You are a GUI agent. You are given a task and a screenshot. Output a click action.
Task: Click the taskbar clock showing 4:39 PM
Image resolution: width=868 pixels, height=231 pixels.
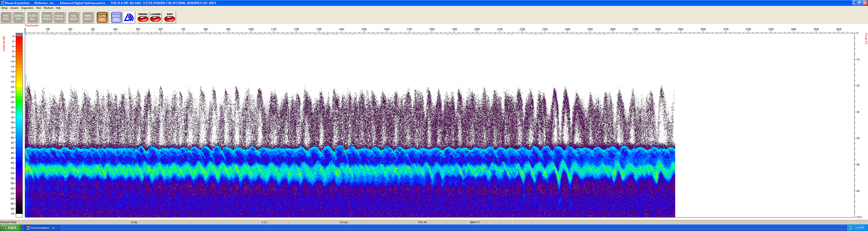click(x=860, y=228)
